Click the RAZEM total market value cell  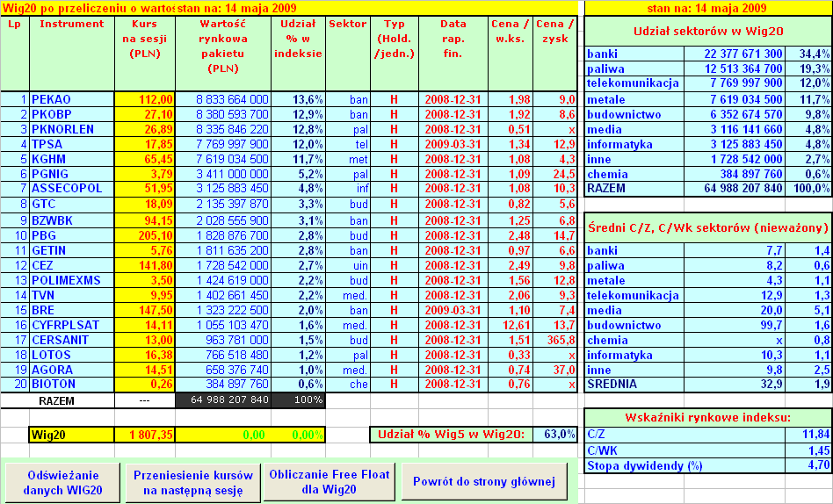[x=222, y=400]
